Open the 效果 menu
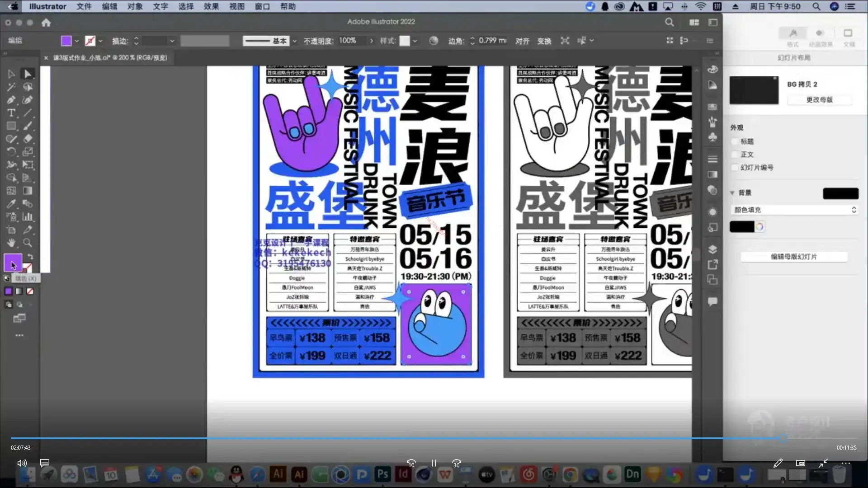868x488 pixels. pos(211,6)
